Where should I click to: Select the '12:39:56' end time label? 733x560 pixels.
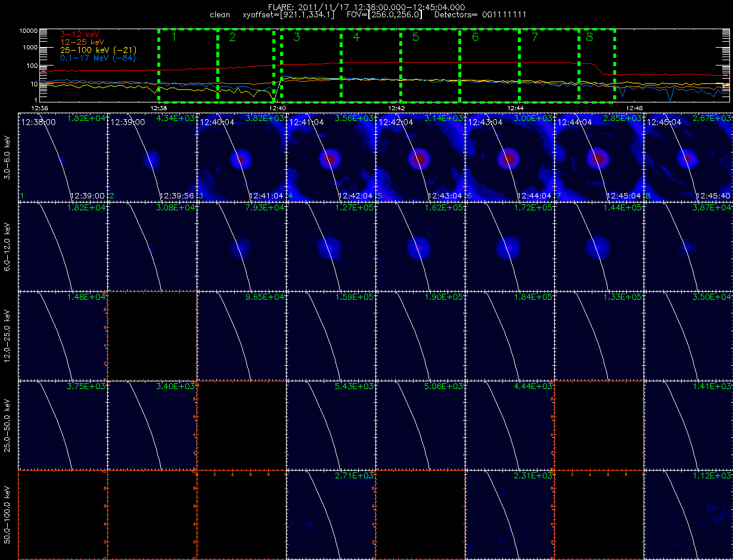pyautogui.click(x=178, y=195)
